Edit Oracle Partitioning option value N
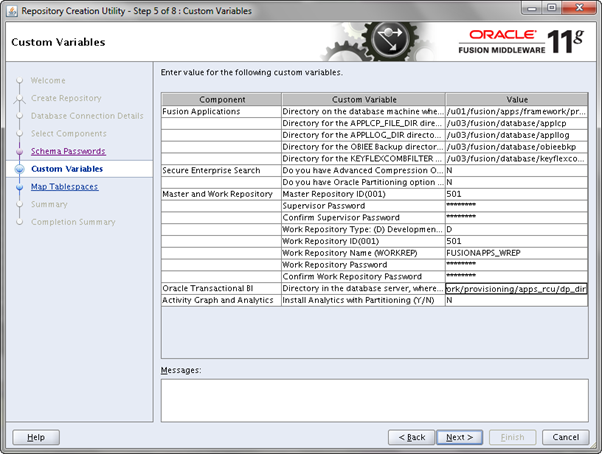The height and width of the screenshot is (454, 602). [516, 182]
